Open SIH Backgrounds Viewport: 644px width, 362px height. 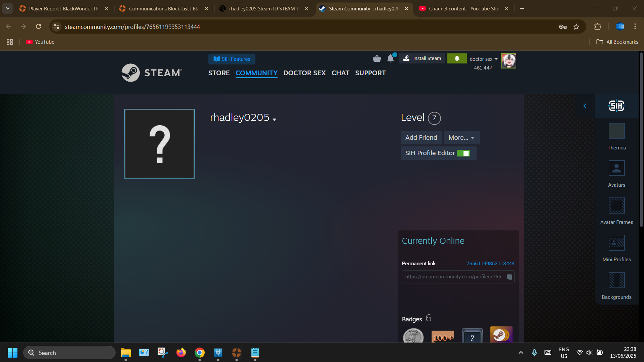coord(616,286)
